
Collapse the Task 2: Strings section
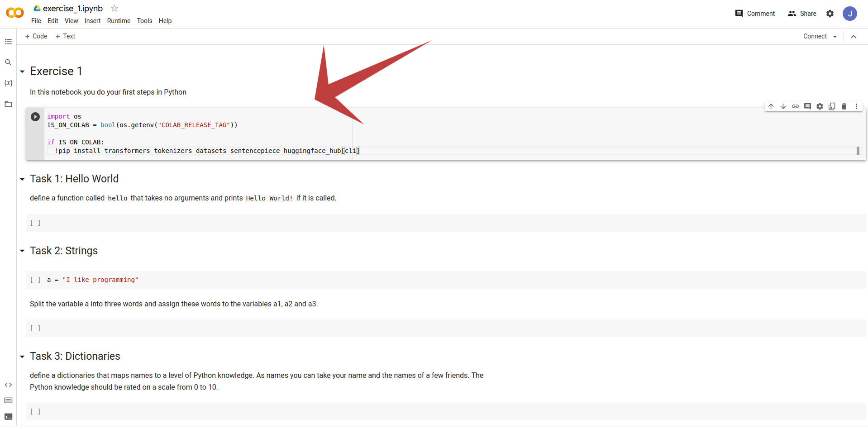22,251
